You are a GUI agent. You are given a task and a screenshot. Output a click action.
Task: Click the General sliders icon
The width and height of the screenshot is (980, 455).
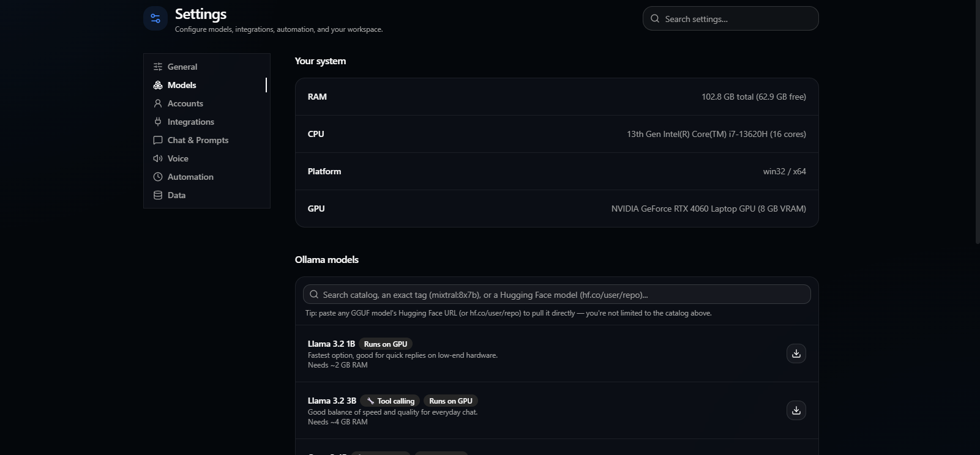(x=158, y=67)
